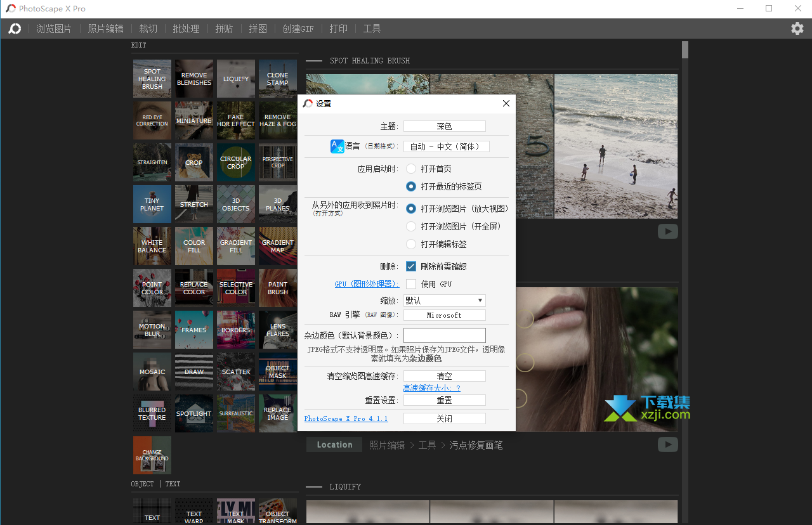Switch to 照片编辑 tab
Viewport: 812px width, 525px height.
coord(105,29)
